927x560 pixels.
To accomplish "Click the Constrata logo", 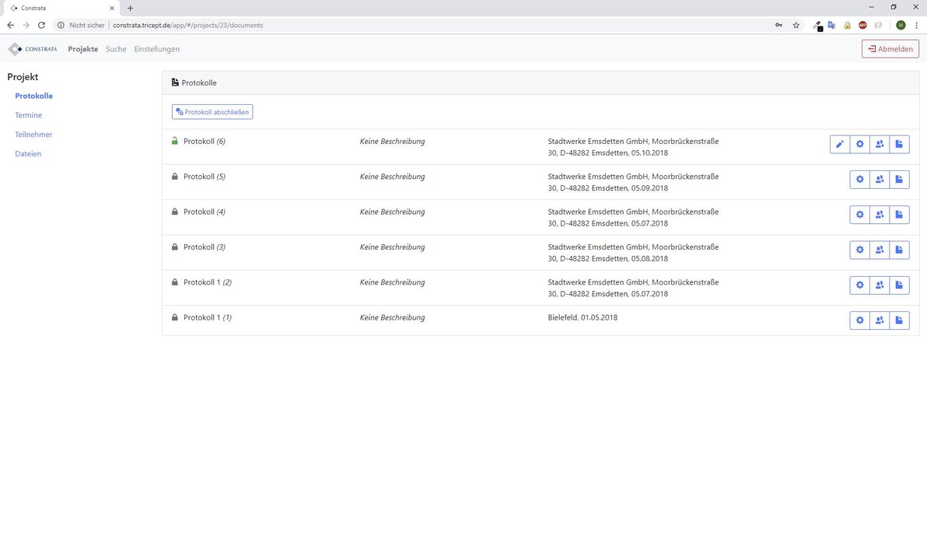I will tap(33, 49).
